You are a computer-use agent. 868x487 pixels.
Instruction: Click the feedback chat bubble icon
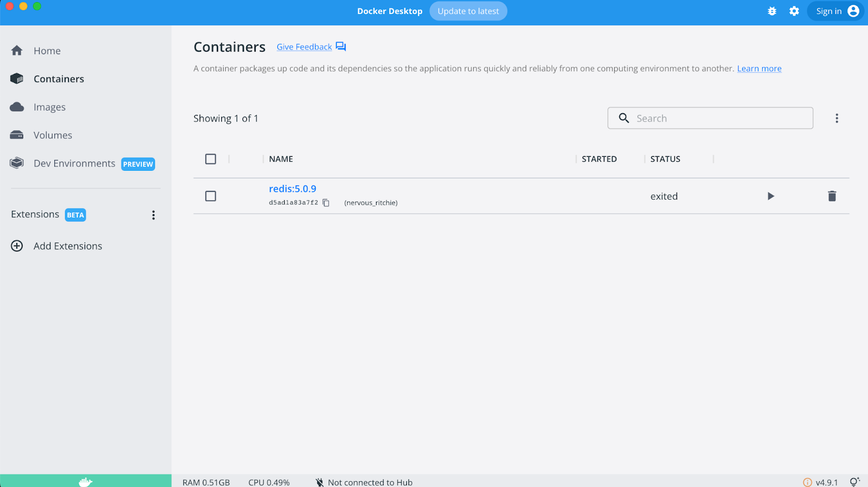(x=341, y=47)
